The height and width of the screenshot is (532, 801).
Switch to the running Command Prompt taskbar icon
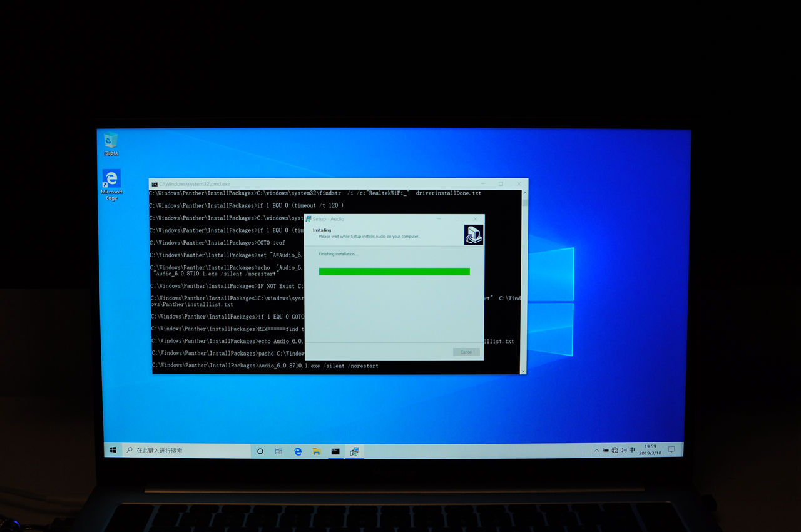(335, 451)
